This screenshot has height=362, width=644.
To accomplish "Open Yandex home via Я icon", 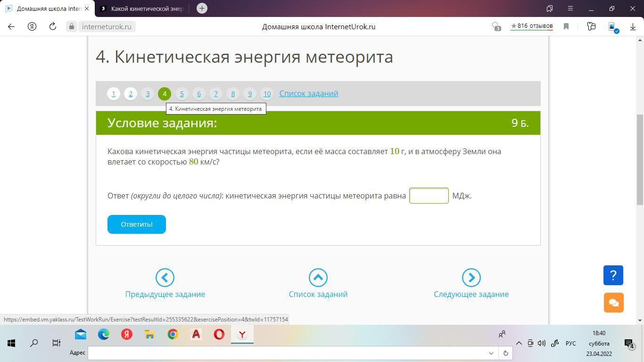I will coord(32,27).
